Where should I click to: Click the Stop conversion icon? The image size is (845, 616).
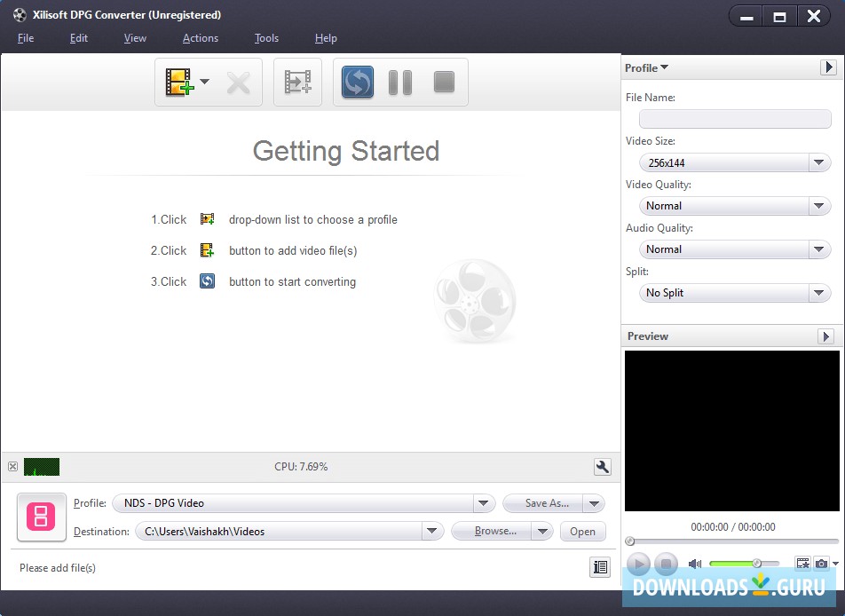(444, 82)
